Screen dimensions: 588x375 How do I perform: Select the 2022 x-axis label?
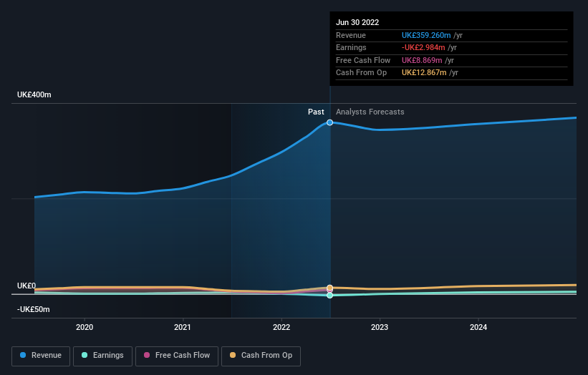point(281,327)
